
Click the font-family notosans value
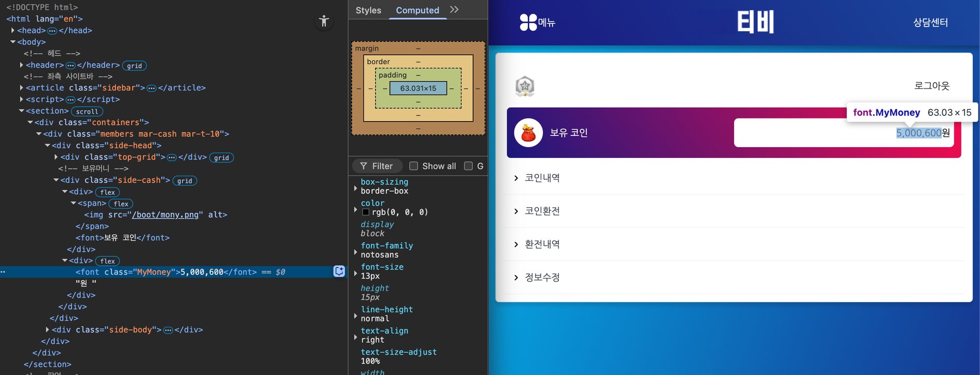[380, 255]
